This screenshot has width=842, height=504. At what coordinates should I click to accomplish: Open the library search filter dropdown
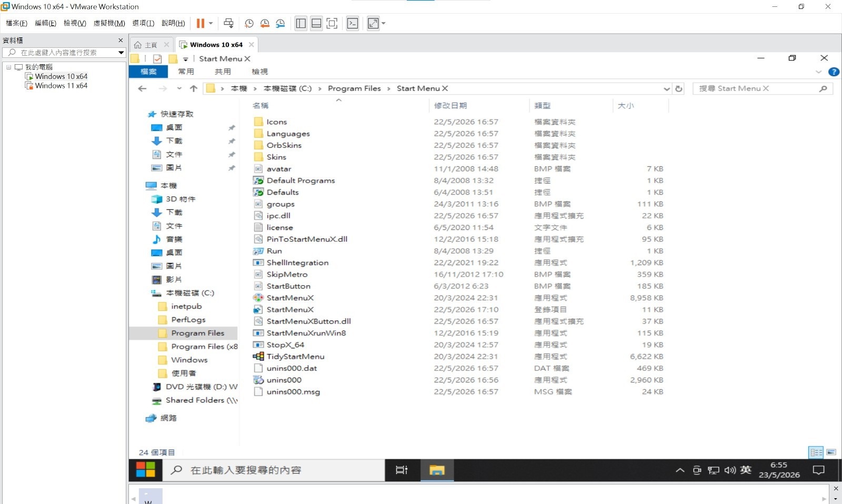click(121, 53)
